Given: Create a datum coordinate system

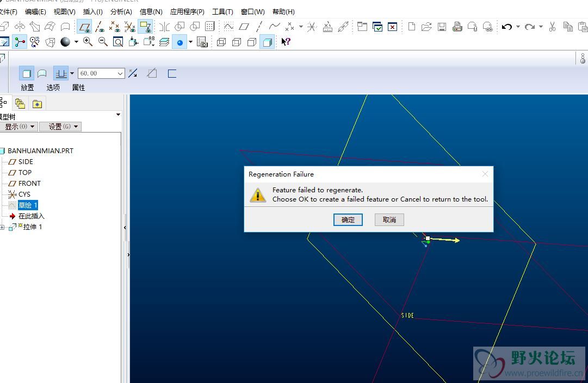Looking at the screenshot, I should click(x=311, y=27).
